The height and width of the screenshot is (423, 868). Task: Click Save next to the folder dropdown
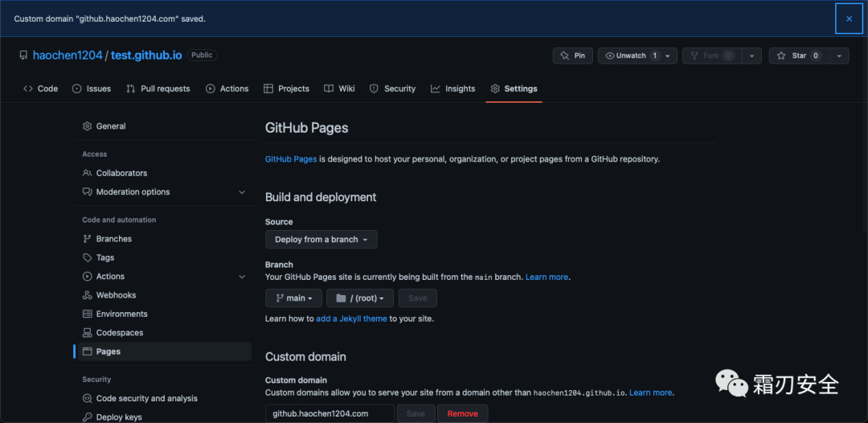tap(417, 298)
